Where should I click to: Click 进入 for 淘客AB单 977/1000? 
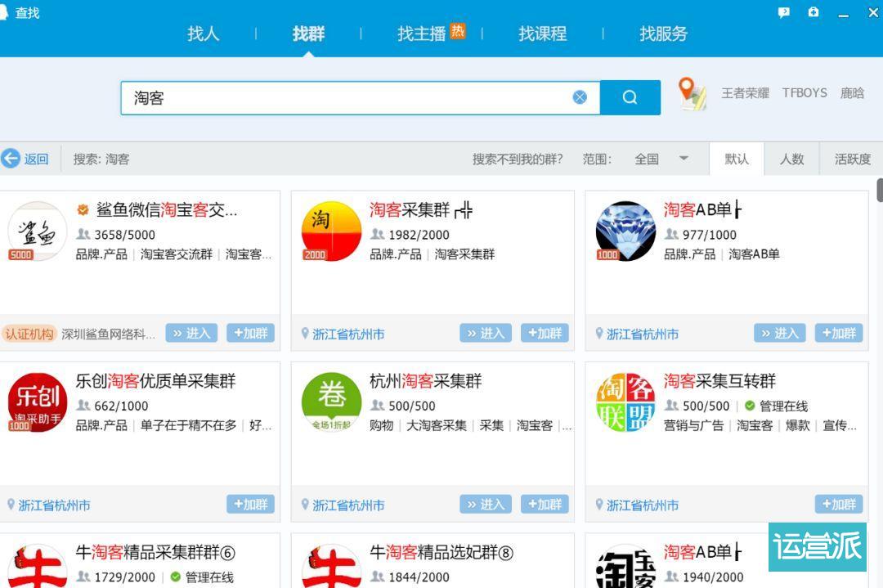pyautogui.click(x=780, y=333)
